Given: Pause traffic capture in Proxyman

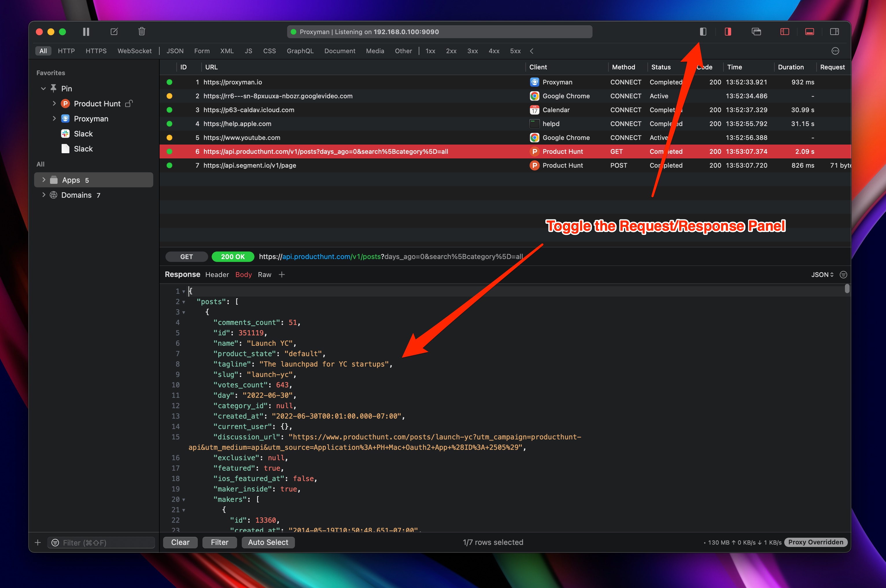Looking at the screenshot, I should (86, 32).
